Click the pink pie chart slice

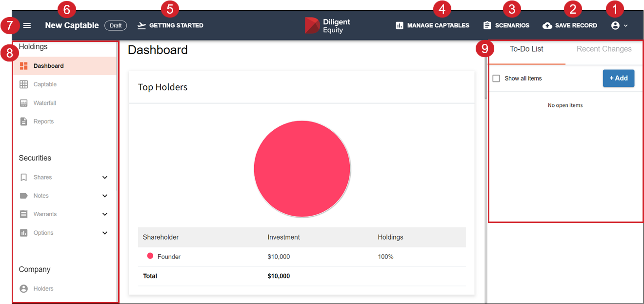[x=302, y=168]
